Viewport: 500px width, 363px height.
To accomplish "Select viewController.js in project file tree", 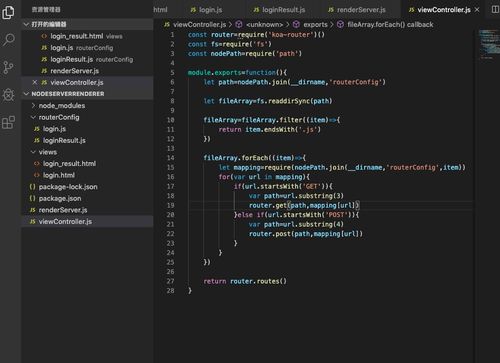I will pos(87,221).
